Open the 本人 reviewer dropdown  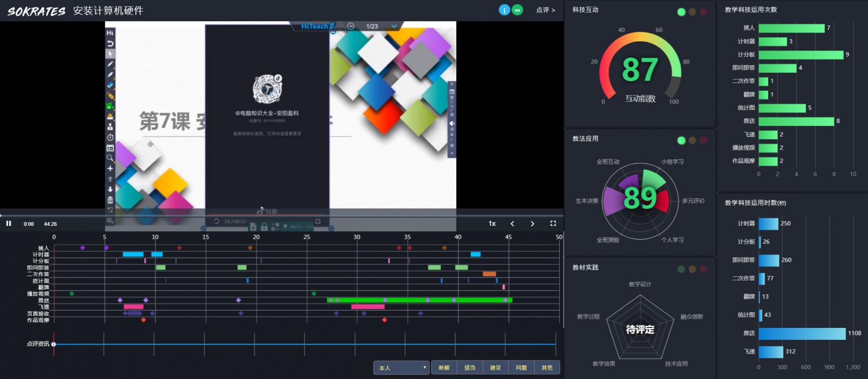(401, 368)
